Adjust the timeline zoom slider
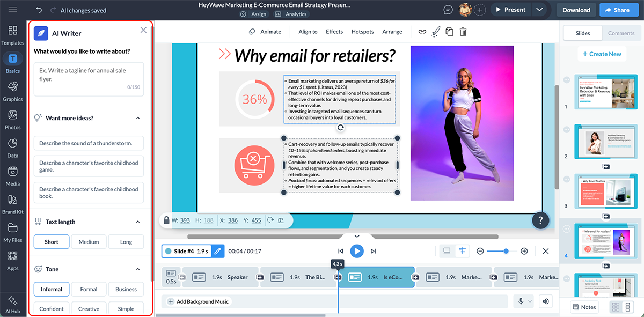 point(505,250)
